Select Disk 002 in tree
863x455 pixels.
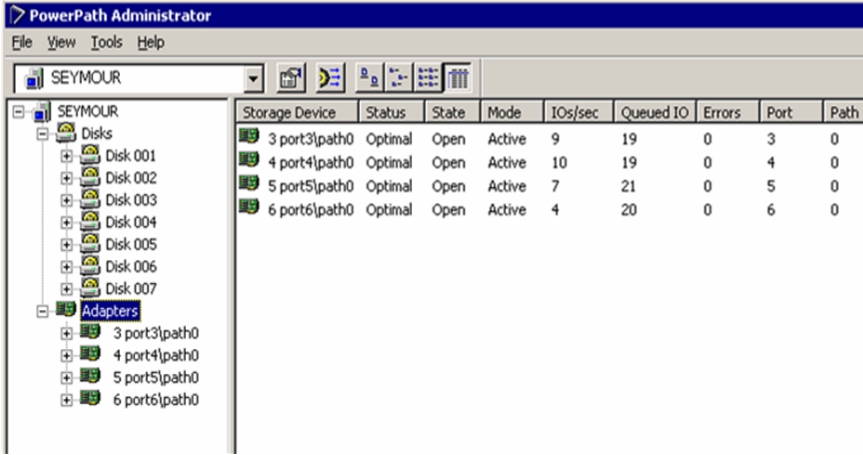tap(131, 178)
